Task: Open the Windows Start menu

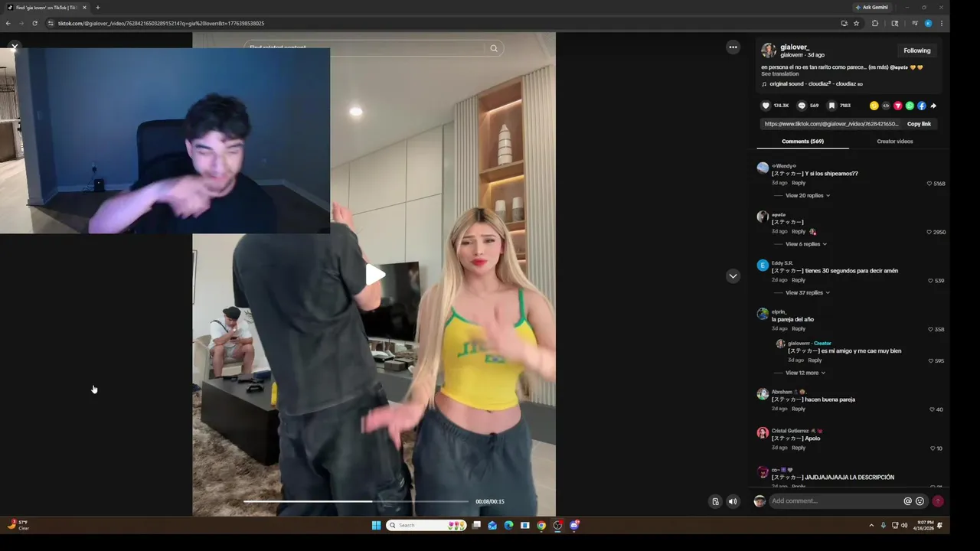Action: click(x=376, y=525)
